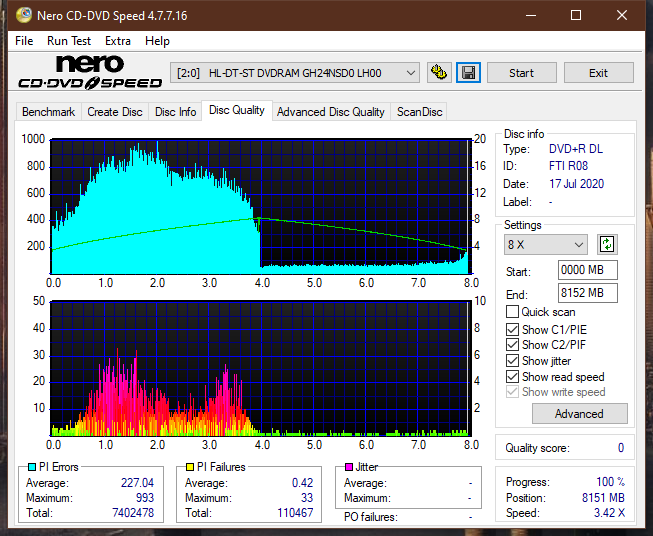This screenshot has width=653, height=536.
Task: Switch to the Benchmark tab
Action: click(x=48, y=112)
